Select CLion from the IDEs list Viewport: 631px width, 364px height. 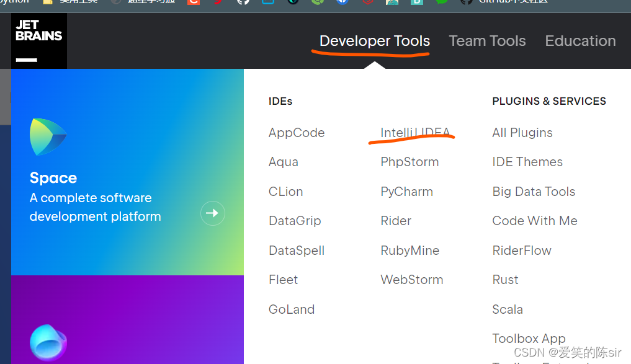286,192
